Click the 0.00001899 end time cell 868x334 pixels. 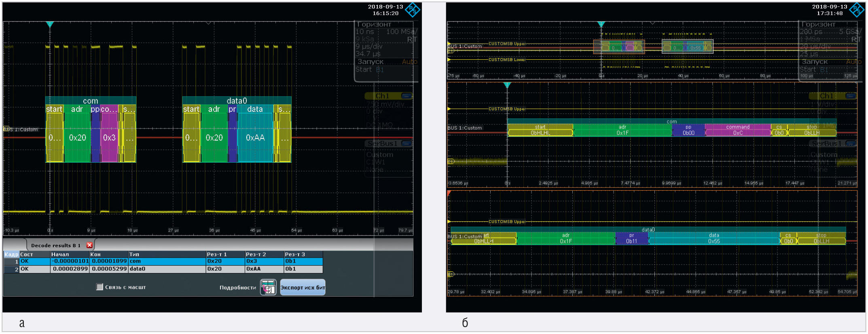(108, 261)
